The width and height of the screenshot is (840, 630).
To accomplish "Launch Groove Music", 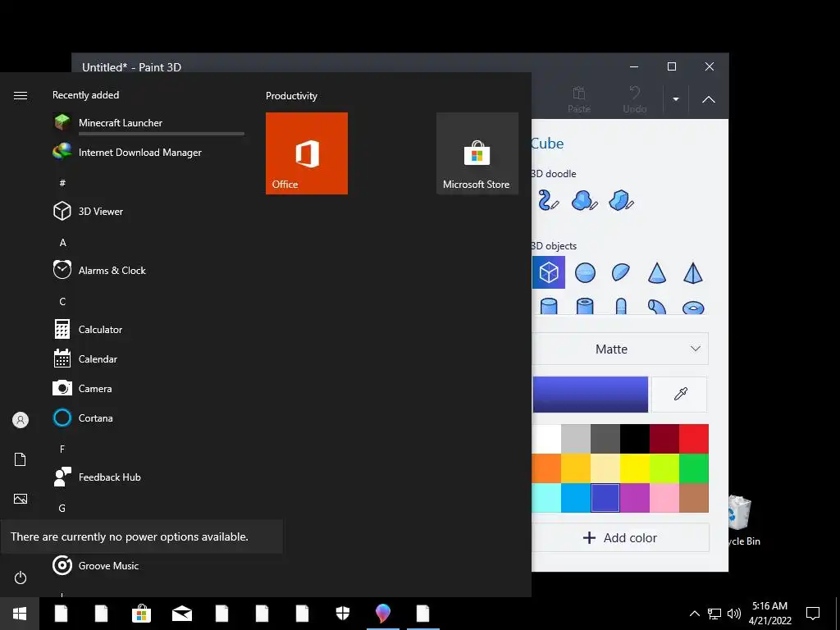I will click(x=148, y=565).
